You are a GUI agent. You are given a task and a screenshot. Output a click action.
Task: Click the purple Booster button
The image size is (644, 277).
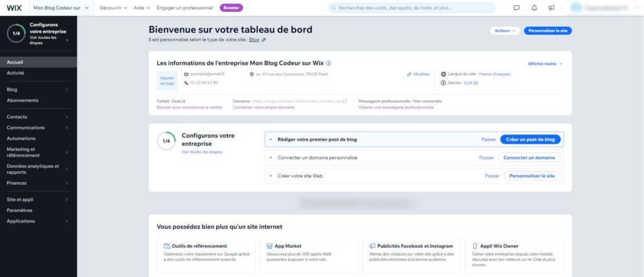click(x=231, y=8)
